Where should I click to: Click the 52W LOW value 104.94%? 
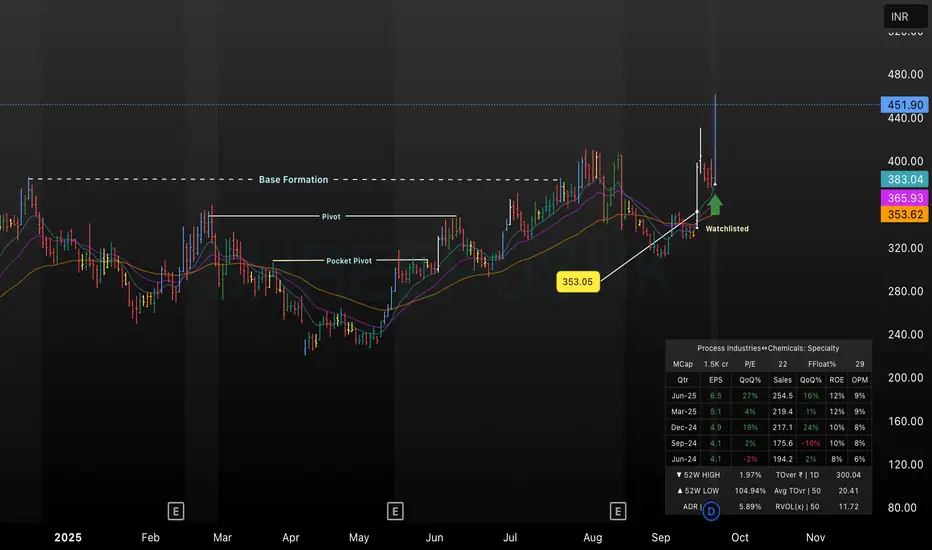pos(750,491)
